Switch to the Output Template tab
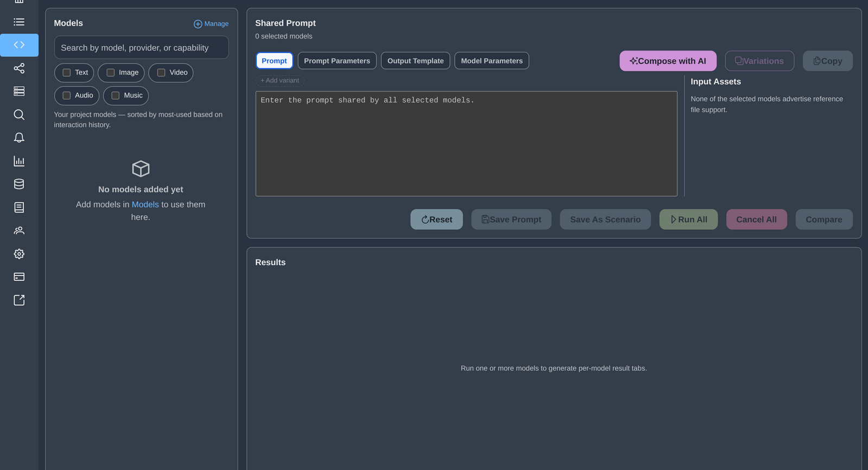This screenshot has width=868, height=470. (416, 61)
